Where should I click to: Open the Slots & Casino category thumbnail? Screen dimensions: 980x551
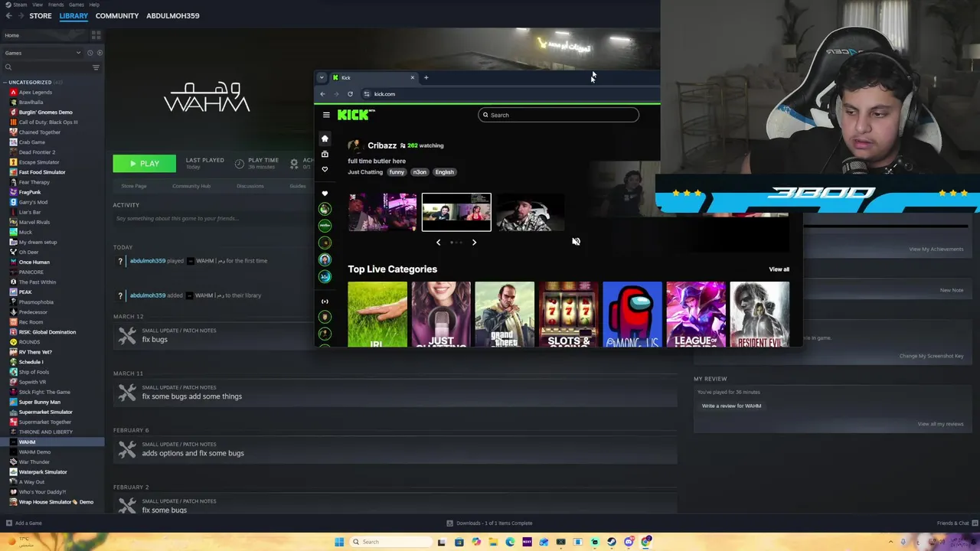tap(568, 315)
